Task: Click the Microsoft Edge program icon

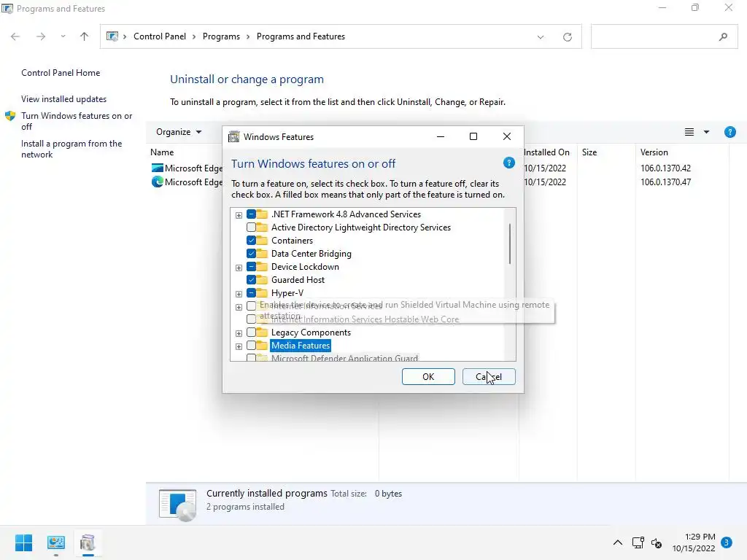Action: point(158,182)
